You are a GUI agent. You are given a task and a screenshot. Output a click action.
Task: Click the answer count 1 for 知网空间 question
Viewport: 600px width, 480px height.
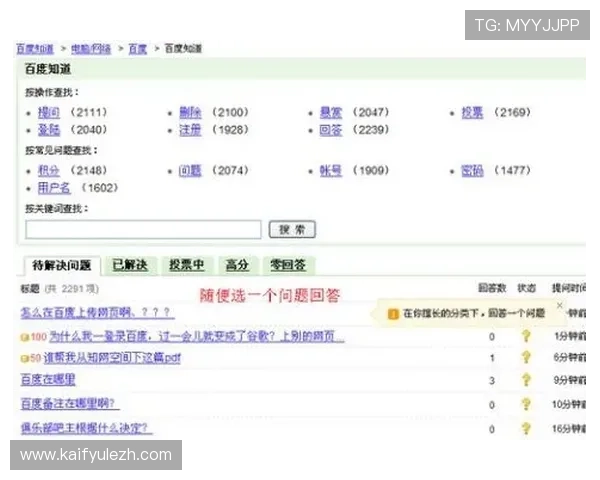tap(492, 358)
